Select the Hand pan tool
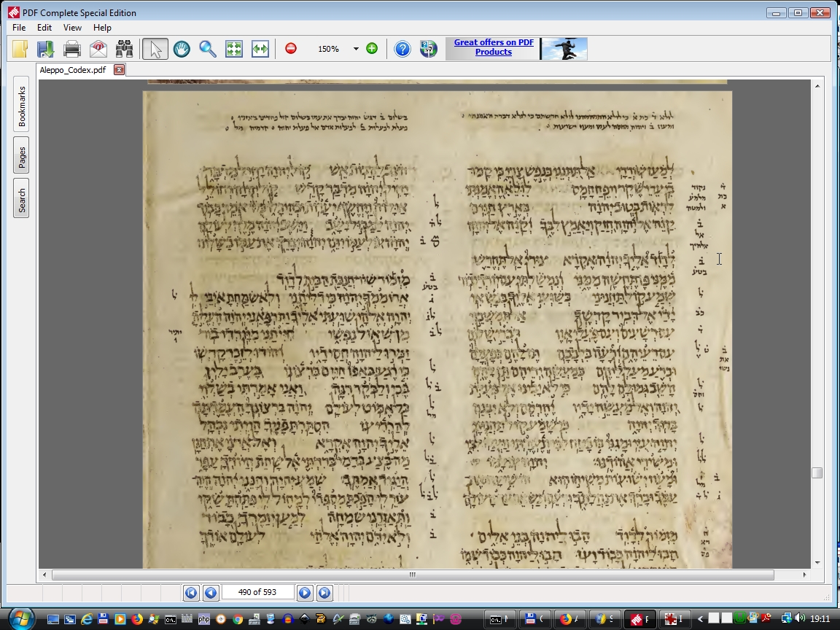 (182, 49)
